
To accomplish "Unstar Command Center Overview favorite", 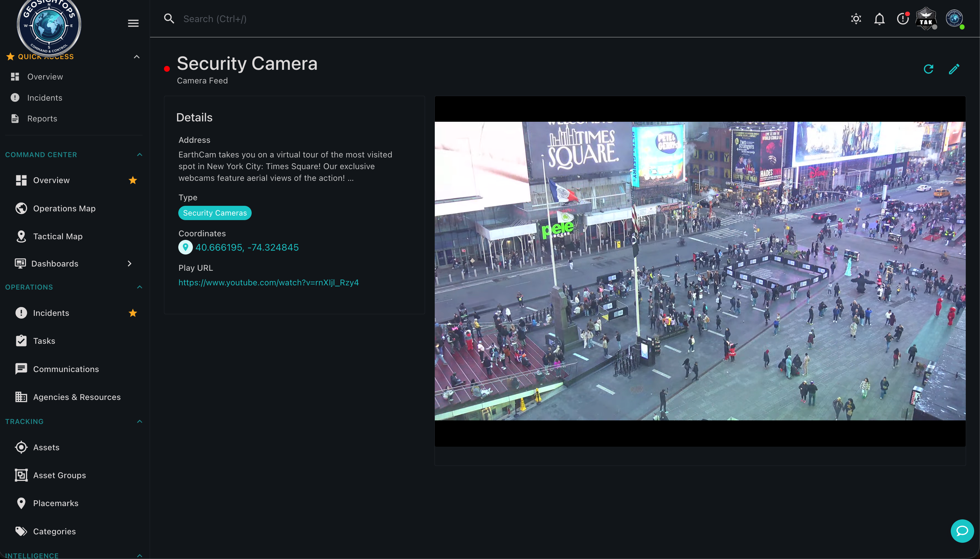I will click(x=133, y=180).
